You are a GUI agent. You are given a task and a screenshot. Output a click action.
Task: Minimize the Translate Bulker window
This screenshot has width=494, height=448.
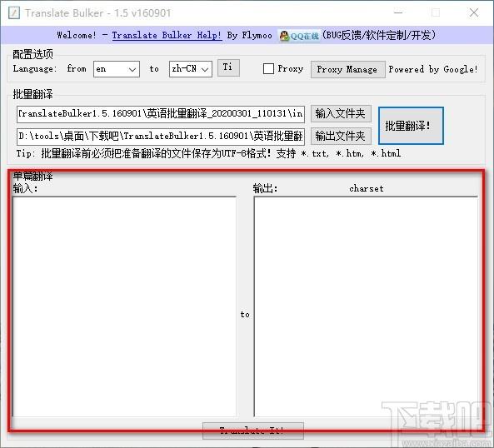click(x=398, y=13)
